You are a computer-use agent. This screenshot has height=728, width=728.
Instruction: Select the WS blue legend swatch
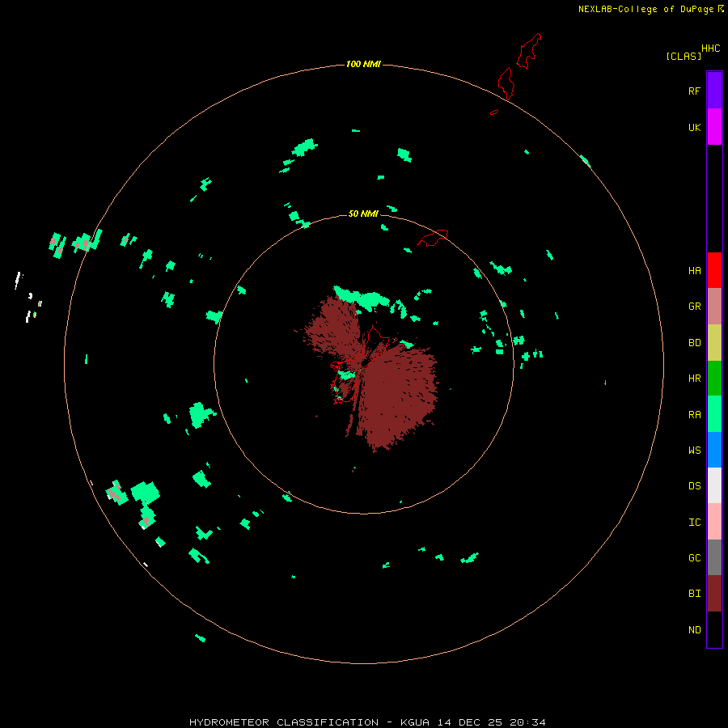click(x=714, y=450)
